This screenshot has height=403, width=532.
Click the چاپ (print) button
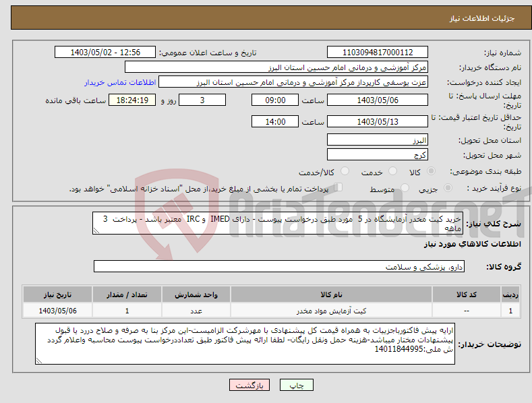296,385
